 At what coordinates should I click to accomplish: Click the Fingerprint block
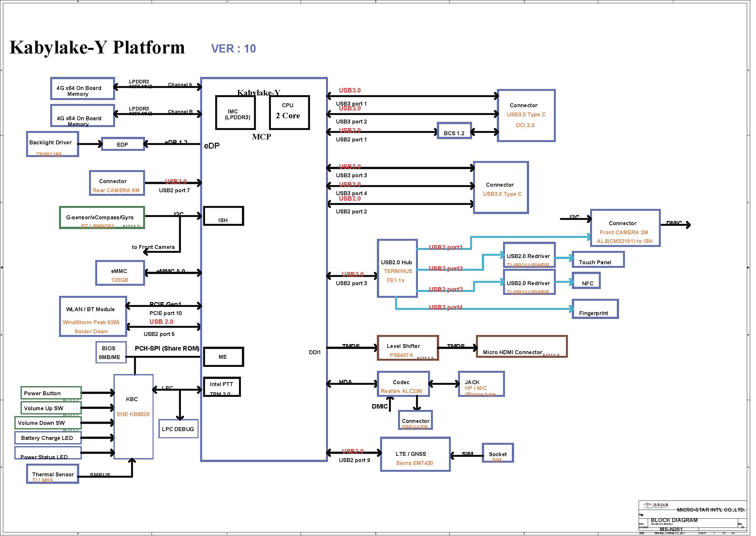(x=595, y=309)
